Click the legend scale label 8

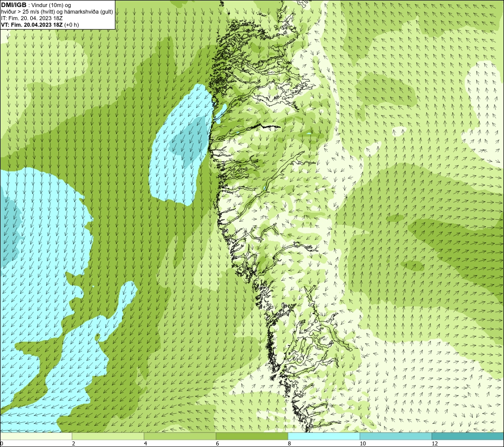click(290, 443)
